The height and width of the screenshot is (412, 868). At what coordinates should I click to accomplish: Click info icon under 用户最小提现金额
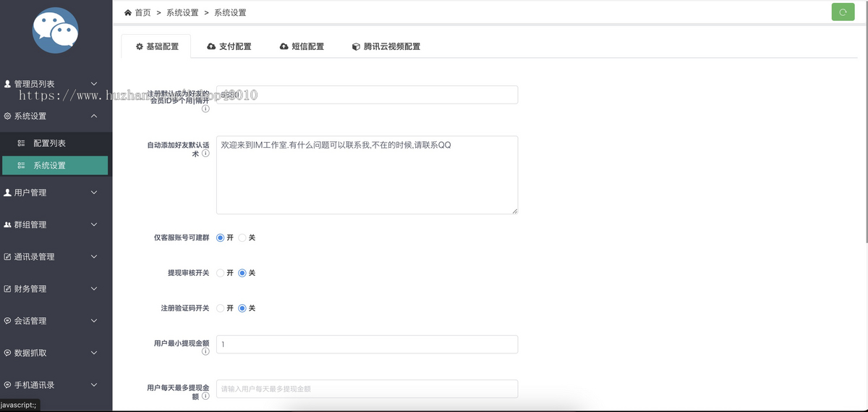coord(205,352)
